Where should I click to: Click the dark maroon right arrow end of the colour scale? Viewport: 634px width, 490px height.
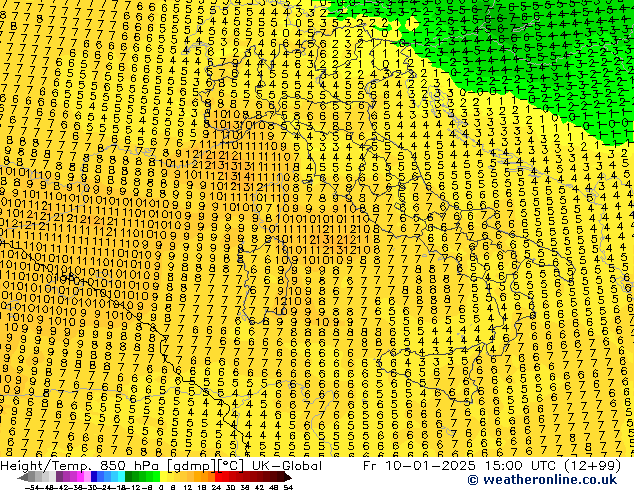pos(288,477)
